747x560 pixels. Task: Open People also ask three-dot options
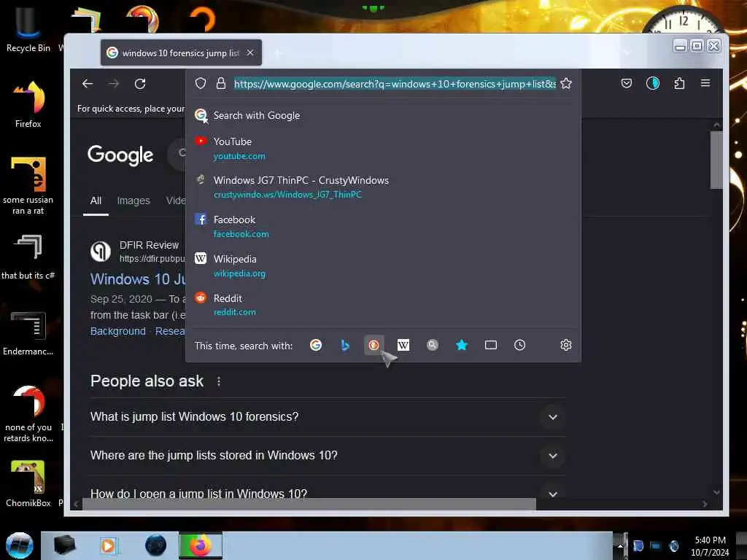(219, 381)
